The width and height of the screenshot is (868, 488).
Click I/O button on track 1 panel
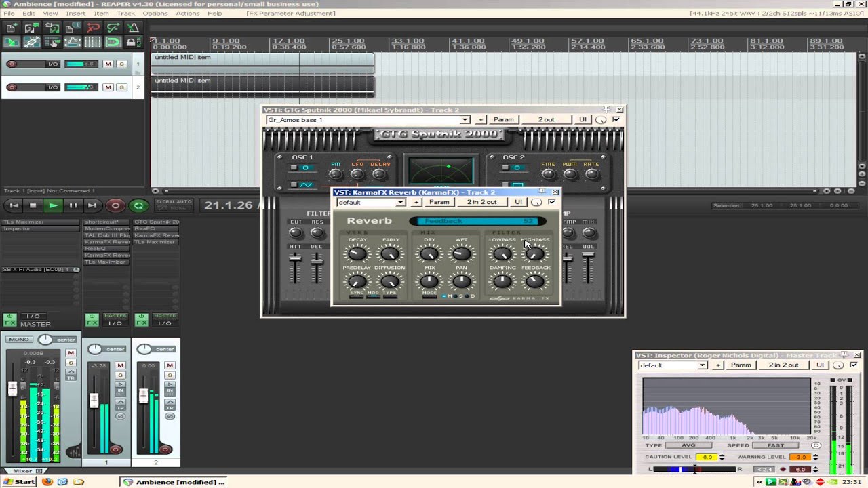click(52, 64)
